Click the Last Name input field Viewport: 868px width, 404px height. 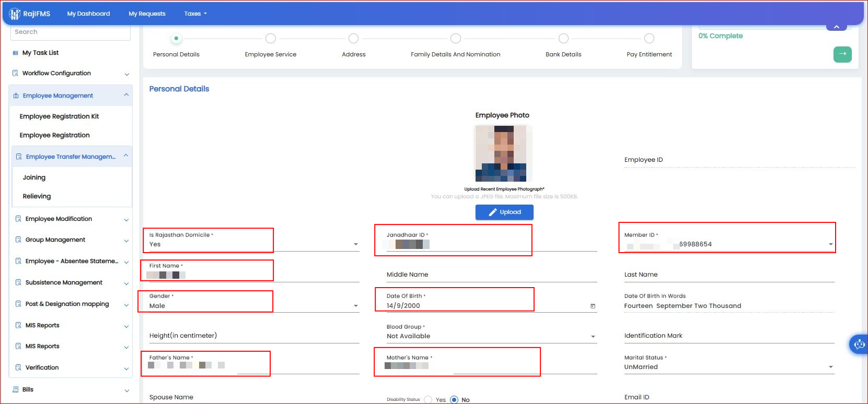tap(729, 275)
